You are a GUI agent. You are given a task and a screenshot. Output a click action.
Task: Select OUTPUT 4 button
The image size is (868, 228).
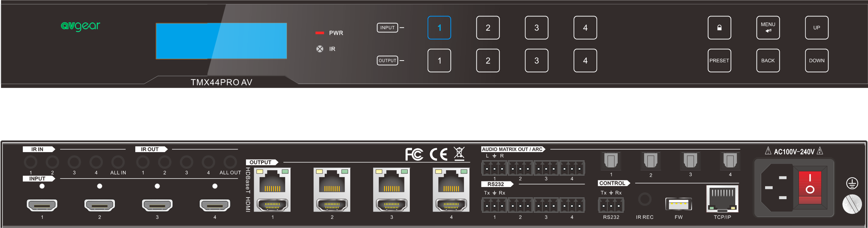tap(585, 61)
